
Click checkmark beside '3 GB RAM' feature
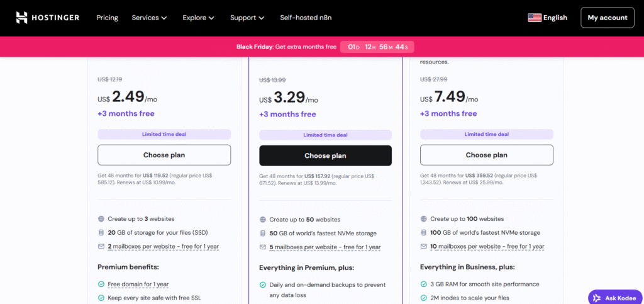pyautogui.click(x=423, y=284)
